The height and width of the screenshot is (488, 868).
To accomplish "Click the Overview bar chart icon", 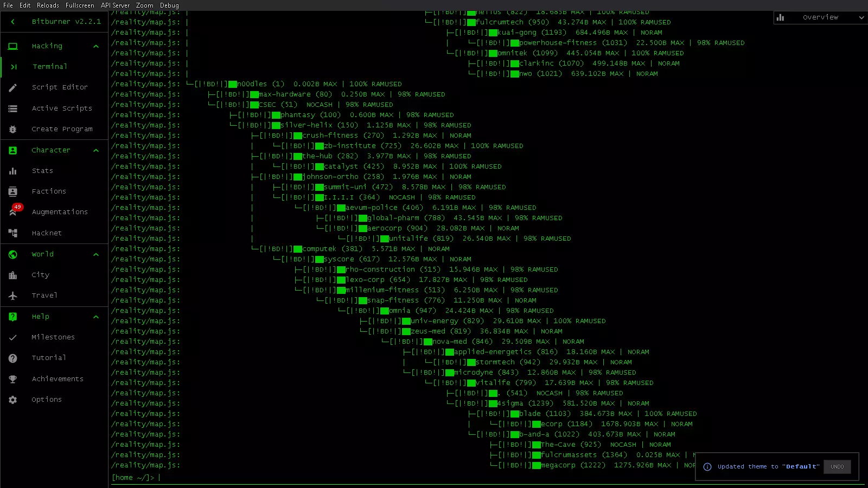I will coord(781,17).
